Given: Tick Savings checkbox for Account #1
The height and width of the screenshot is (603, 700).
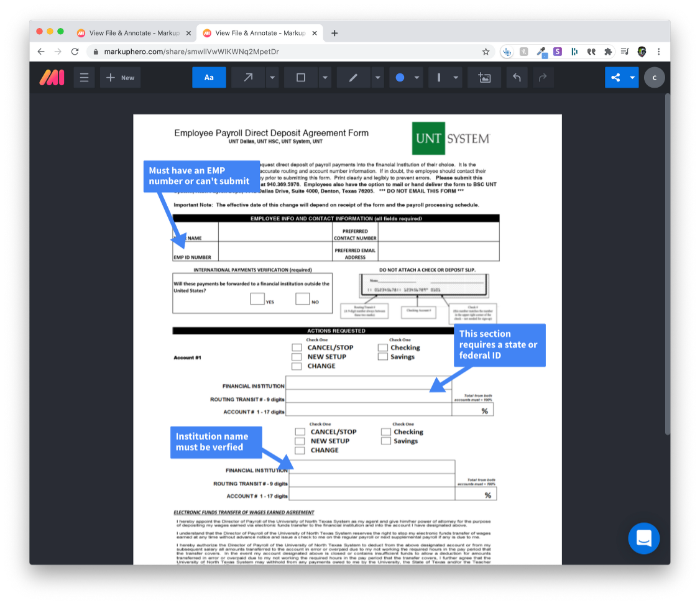Looking at the screenshot, I should (x=382, y=357).
